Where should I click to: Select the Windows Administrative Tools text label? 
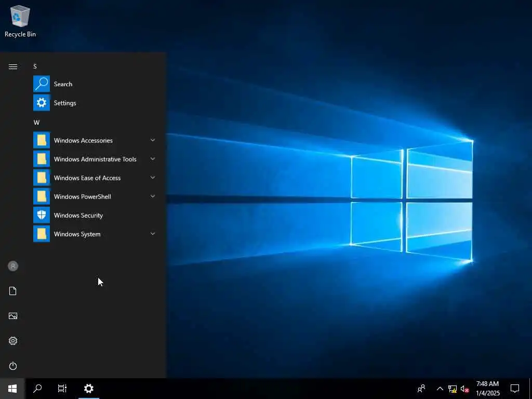(95, 159)
